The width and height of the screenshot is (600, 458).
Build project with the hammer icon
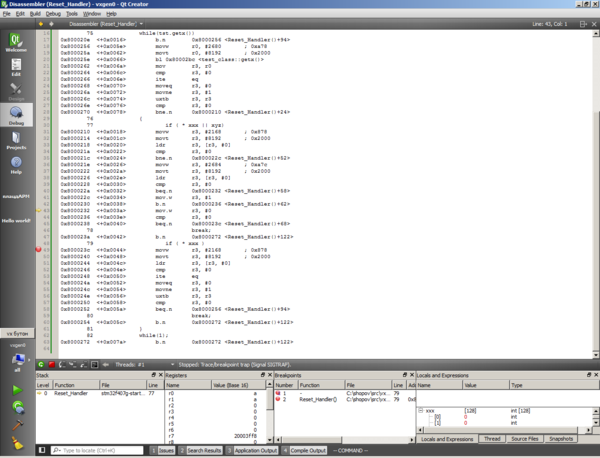click(x=18, y=425)
